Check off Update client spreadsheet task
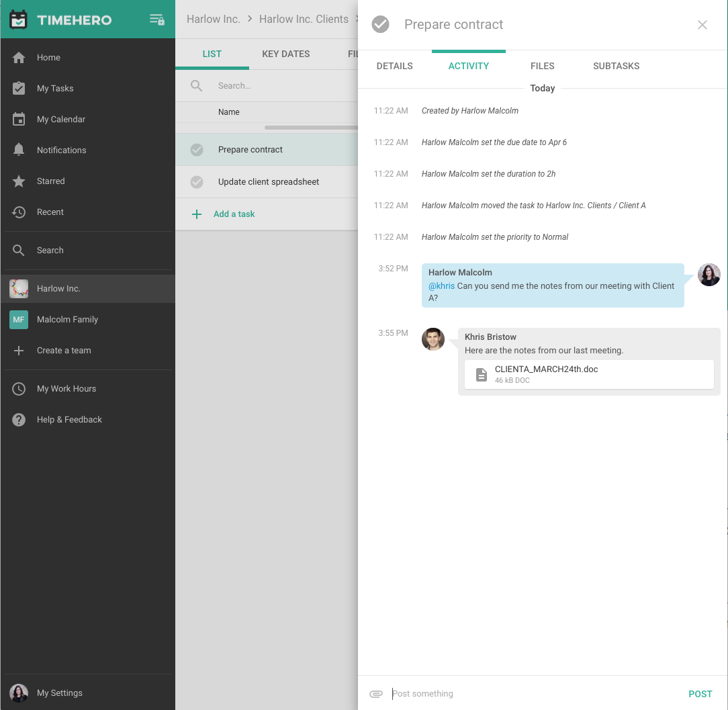 197,181
